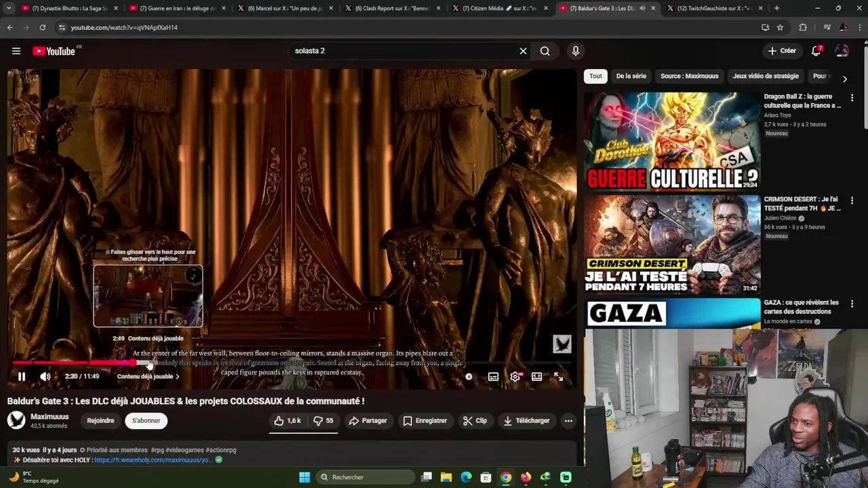This screenshot has height=488, width=868.
Task: Open Firefox from the taskbar
Action: click(x=526, y=477)
